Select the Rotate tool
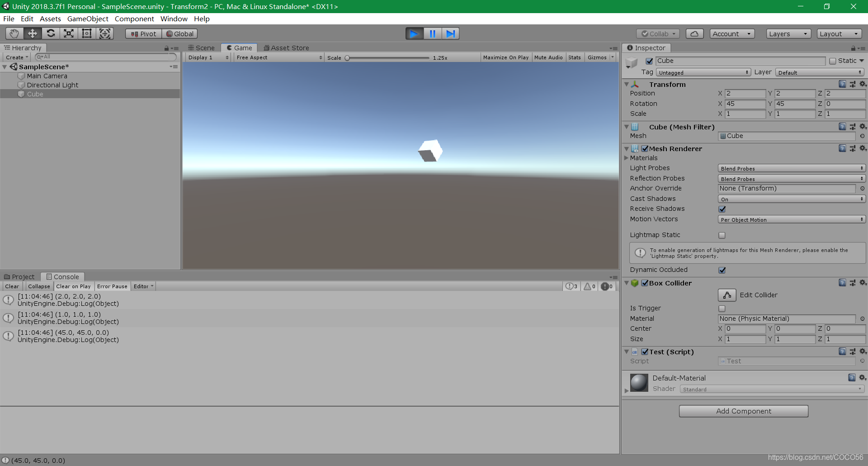Viewport: 868px width, 466px height. pos(51,33)
